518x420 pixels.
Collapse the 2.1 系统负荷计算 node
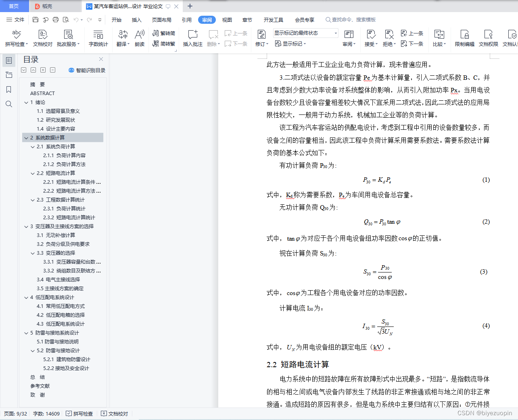(33, 147)
